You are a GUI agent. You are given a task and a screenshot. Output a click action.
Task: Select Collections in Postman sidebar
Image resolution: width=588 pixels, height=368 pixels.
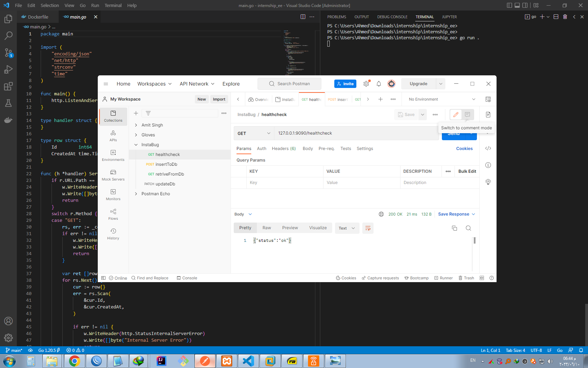(113, 116)
